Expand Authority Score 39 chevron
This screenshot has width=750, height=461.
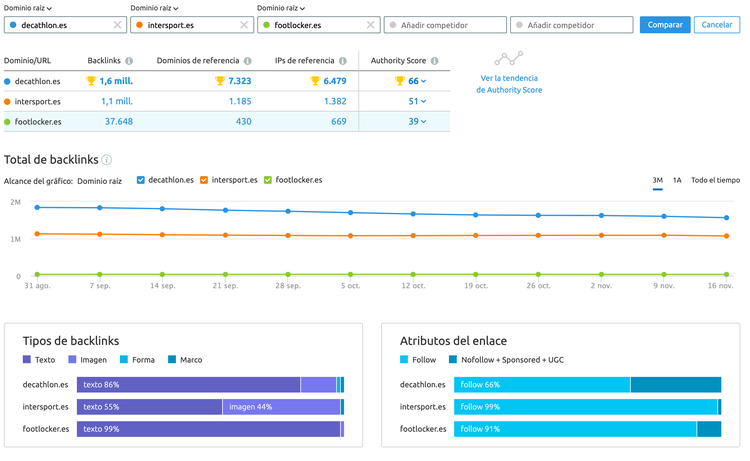[423, 121]
